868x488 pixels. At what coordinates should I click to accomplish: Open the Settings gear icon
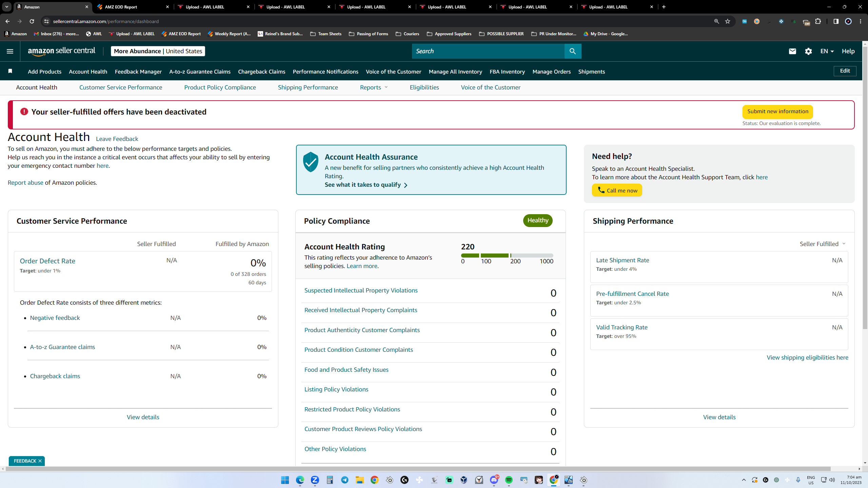point(808,51)
